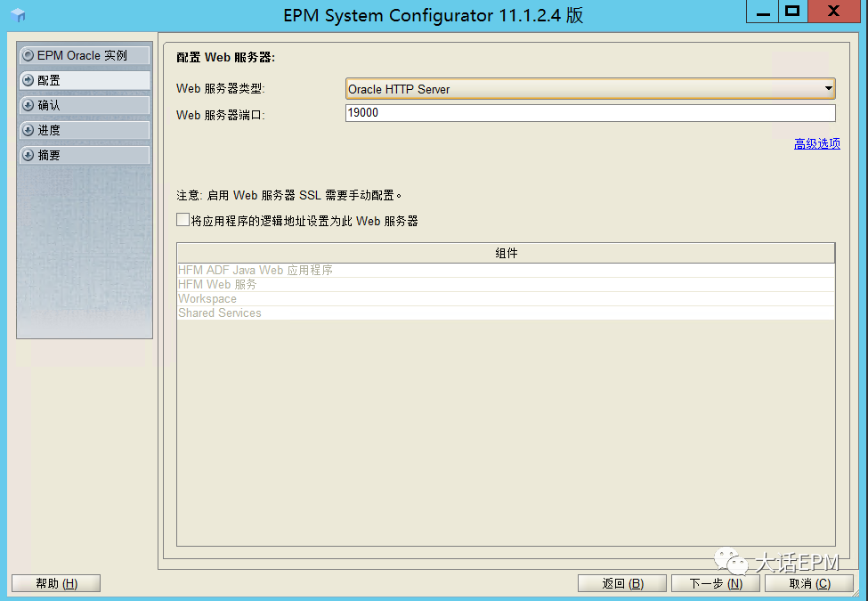The image size is (868, 601).
Task: Click the arrow icon beside 摘要 step
Action: 28,155
